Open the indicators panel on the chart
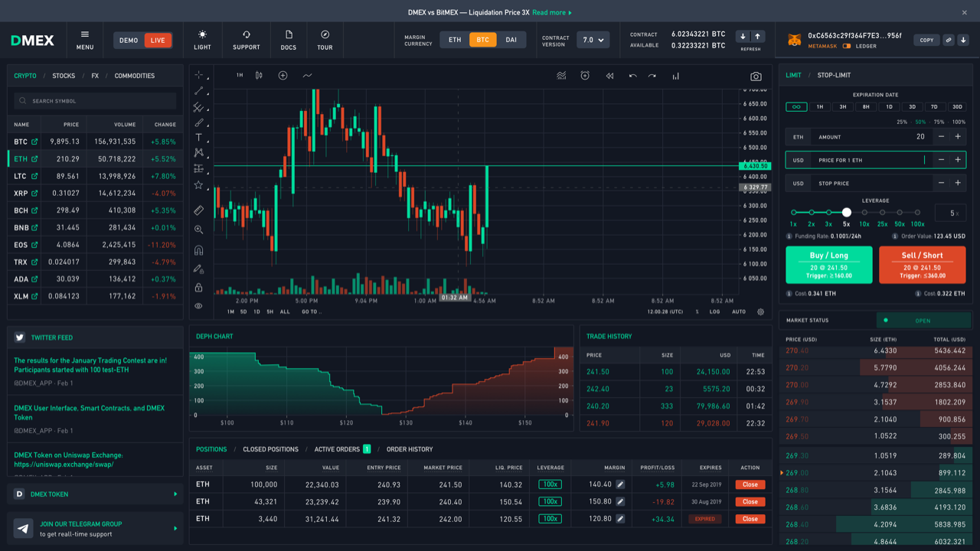The image size is (980, 551). pyautogui.click(x=561, y=76)
